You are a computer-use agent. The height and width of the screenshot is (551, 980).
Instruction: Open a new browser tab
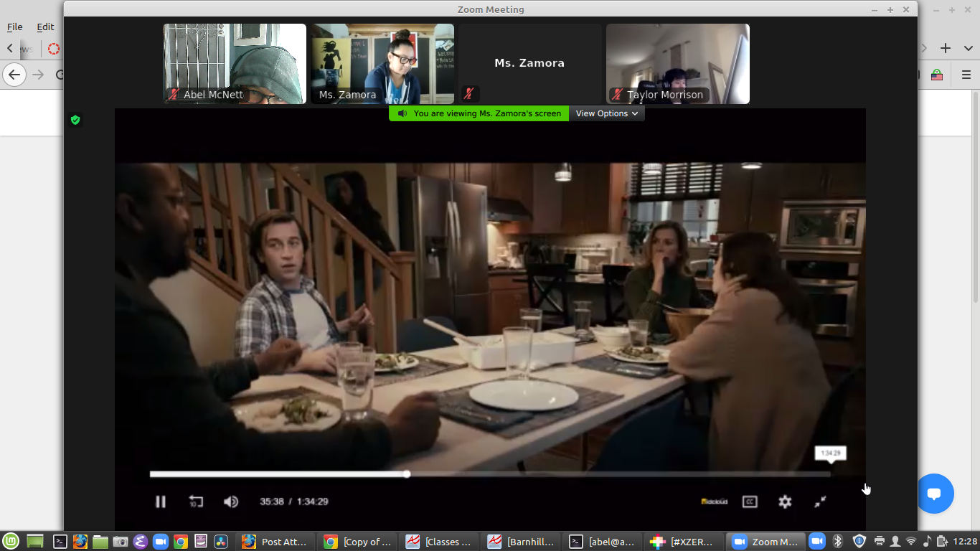coord(946,48)
